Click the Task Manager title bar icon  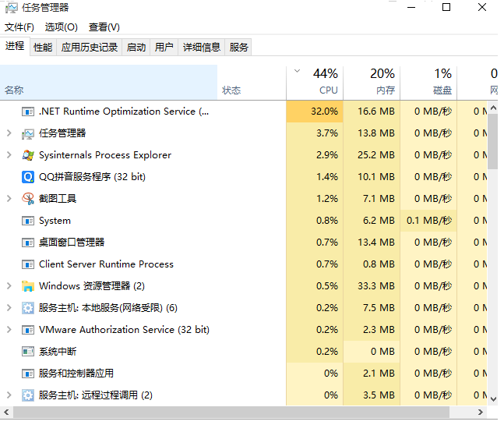12,8
